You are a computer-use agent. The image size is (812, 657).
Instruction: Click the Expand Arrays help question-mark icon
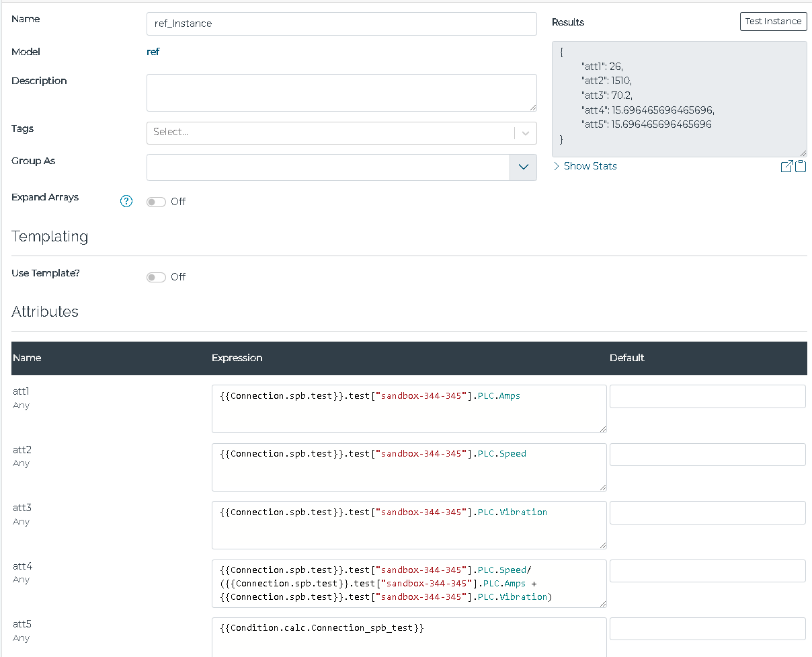pos(126,201)
